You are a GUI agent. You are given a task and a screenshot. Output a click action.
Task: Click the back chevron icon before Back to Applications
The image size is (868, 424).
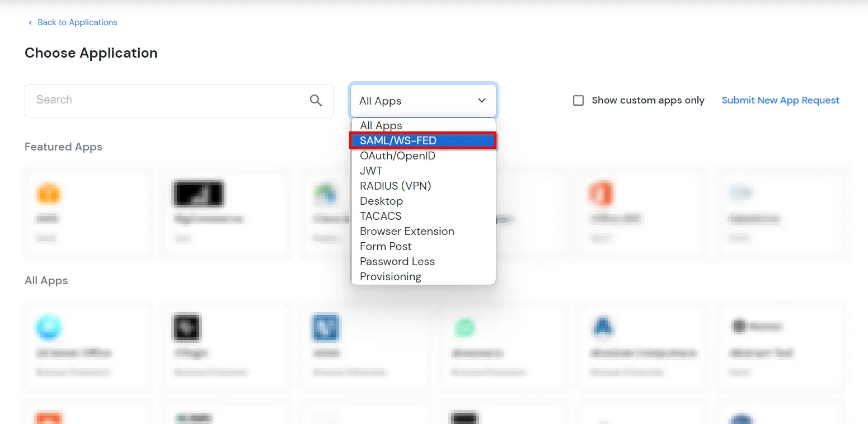tap(30, 23)
